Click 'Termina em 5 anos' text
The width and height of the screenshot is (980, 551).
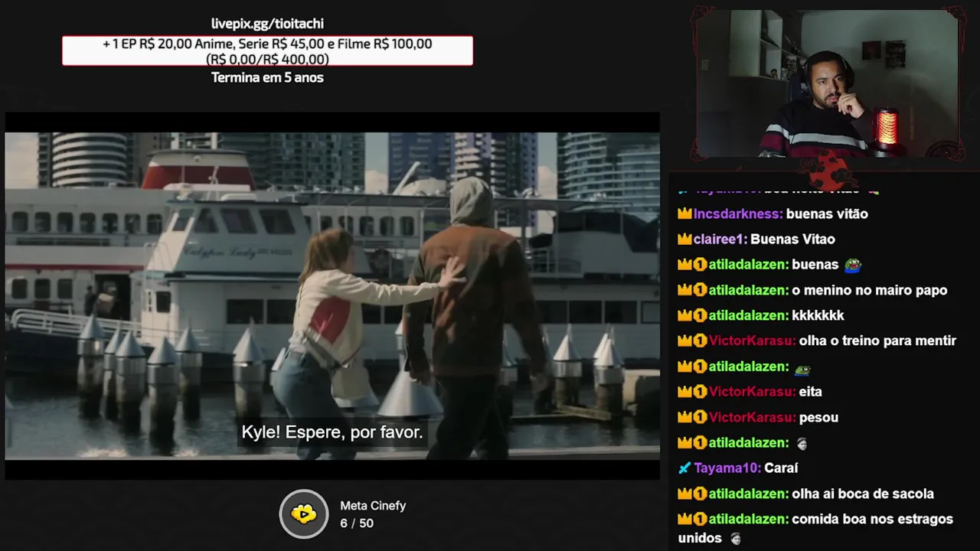(267, 77)
